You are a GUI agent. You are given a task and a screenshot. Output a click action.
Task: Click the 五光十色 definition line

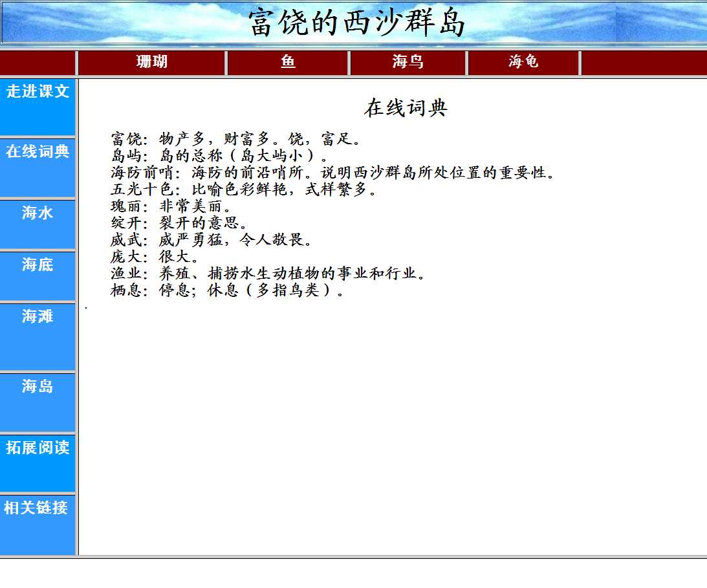pyautogui.click(x=243, y=190)
